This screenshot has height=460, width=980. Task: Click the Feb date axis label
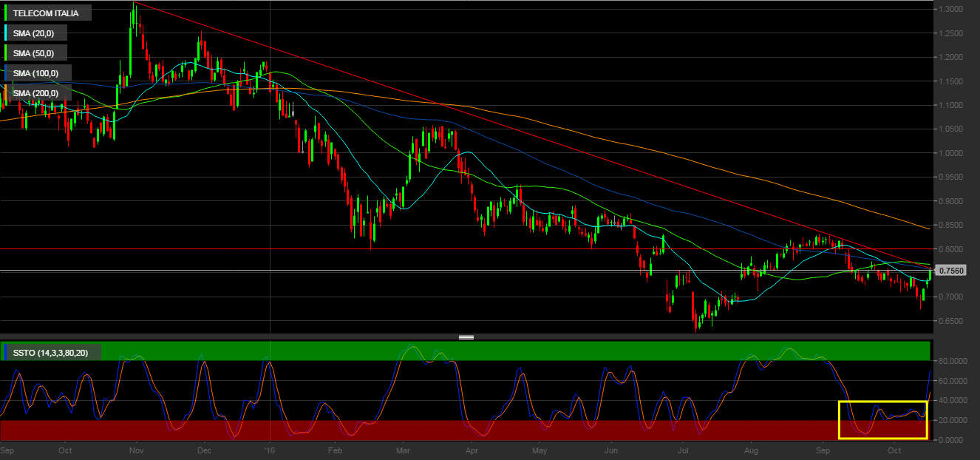pos(334,450)
